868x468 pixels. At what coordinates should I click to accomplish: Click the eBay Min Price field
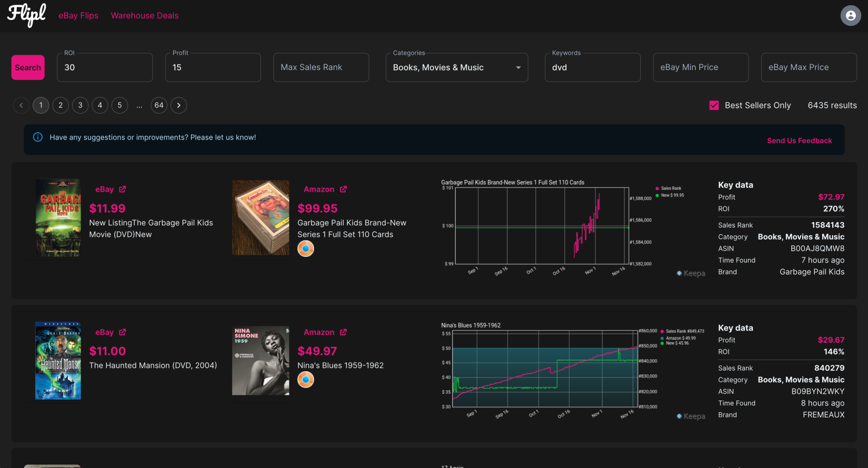coord(701,67)
